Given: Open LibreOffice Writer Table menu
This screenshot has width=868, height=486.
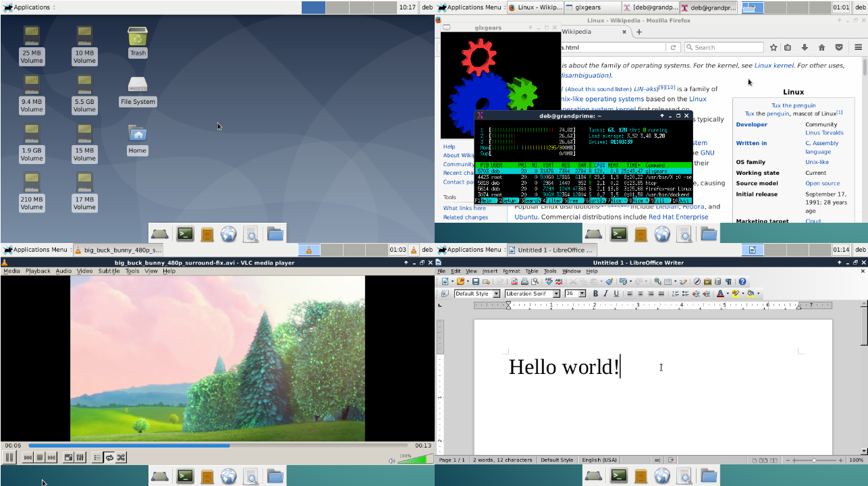Looking at the screenshot, I should (532, 271).
